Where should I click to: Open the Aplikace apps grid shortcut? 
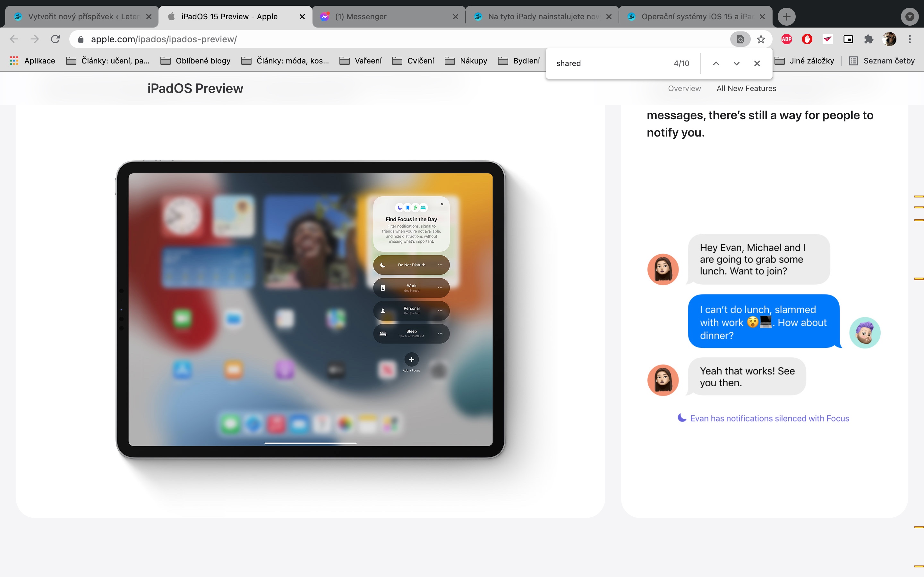tap(32, 61)
